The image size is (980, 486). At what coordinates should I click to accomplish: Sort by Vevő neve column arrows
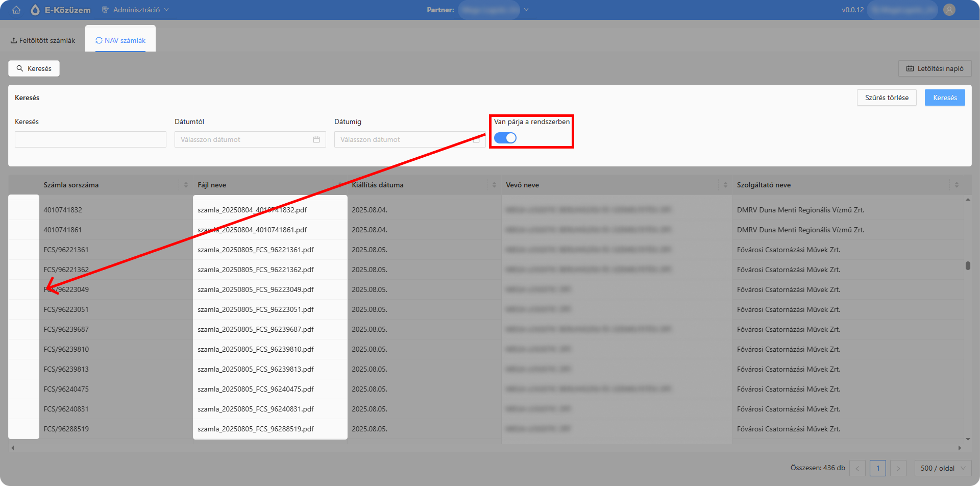[725, 185]
